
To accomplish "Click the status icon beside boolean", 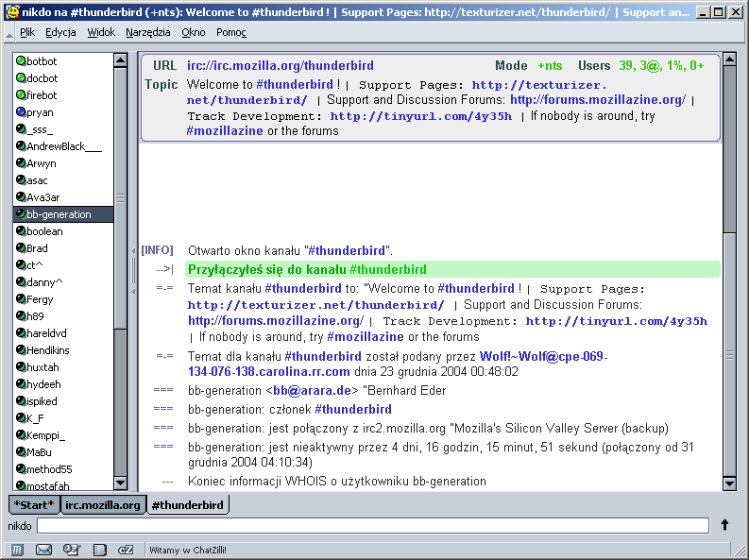I will pyautogui.click(x=21, y=231).
